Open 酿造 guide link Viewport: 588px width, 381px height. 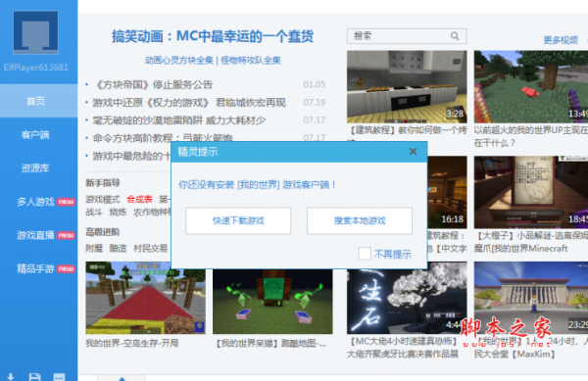(118, 249)
